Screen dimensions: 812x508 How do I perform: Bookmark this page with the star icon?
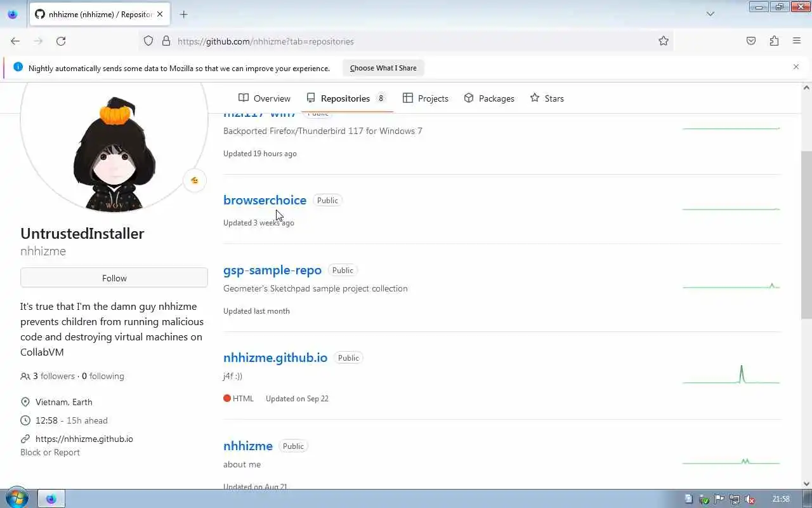[x=664, y=41]
